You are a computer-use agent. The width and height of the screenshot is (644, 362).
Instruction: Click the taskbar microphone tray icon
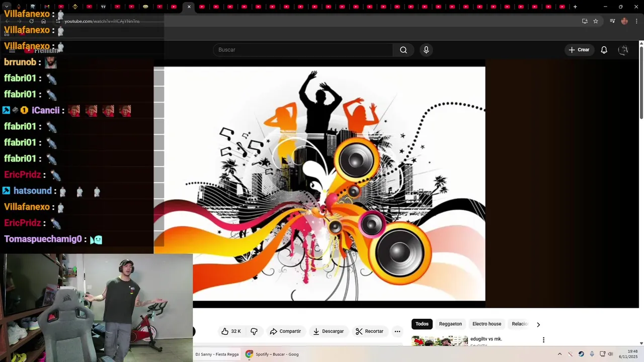[592, 354]
